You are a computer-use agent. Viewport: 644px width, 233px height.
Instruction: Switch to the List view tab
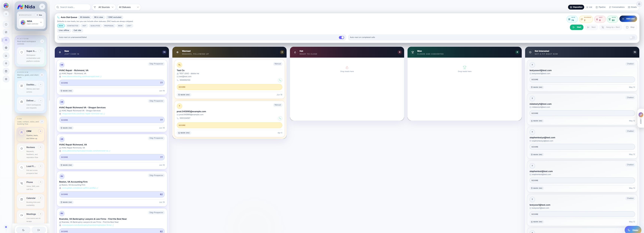coord(589,7)
